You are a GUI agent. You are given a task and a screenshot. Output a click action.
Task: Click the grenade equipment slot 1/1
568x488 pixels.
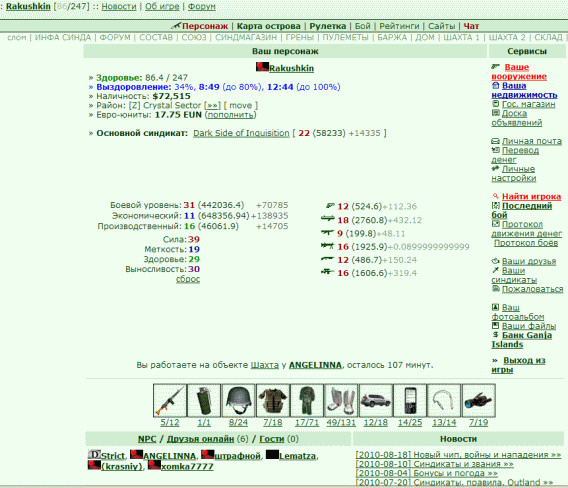(204, 401)
